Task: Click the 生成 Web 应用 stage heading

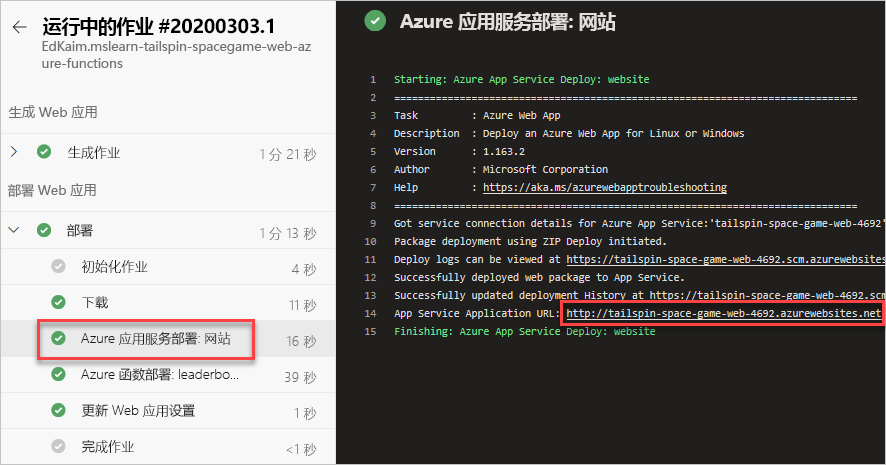Action: point(53,112)
